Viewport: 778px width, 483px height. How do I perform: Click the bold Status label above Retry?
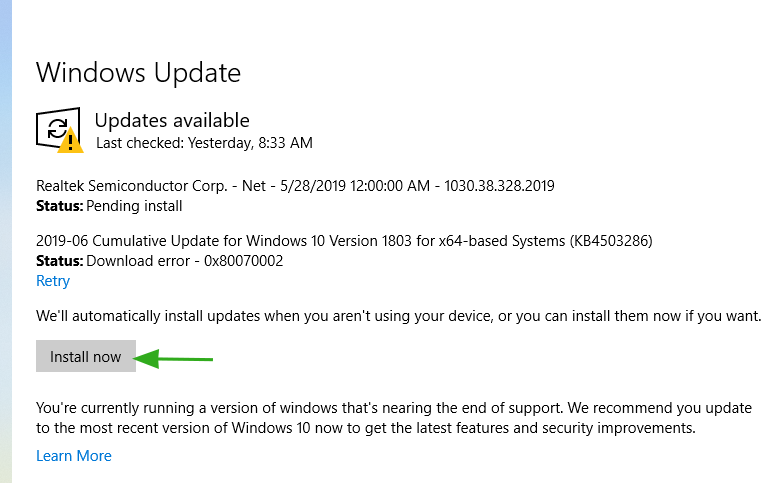point(60,261)
